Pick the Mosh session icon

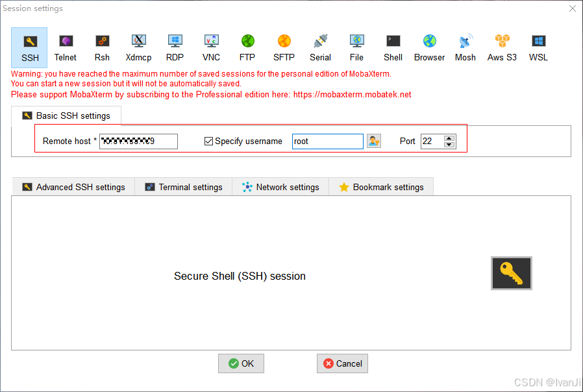(465, 47)
